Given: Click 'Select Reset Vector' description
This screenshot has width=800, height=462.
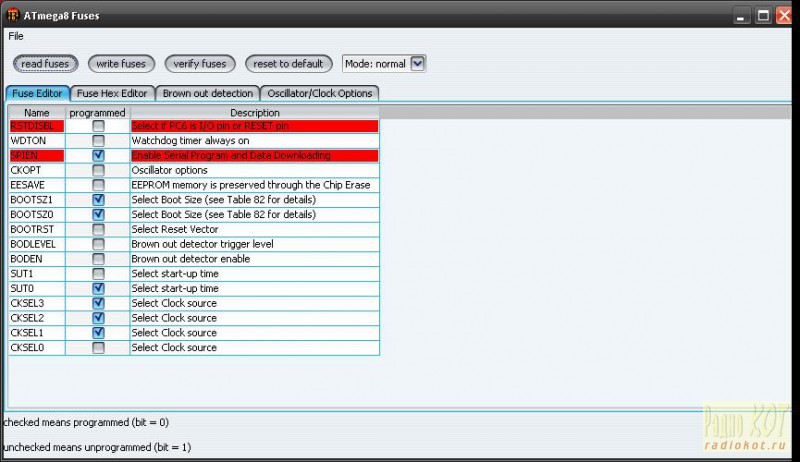Looking at the screenshot, I should point(174,229).
